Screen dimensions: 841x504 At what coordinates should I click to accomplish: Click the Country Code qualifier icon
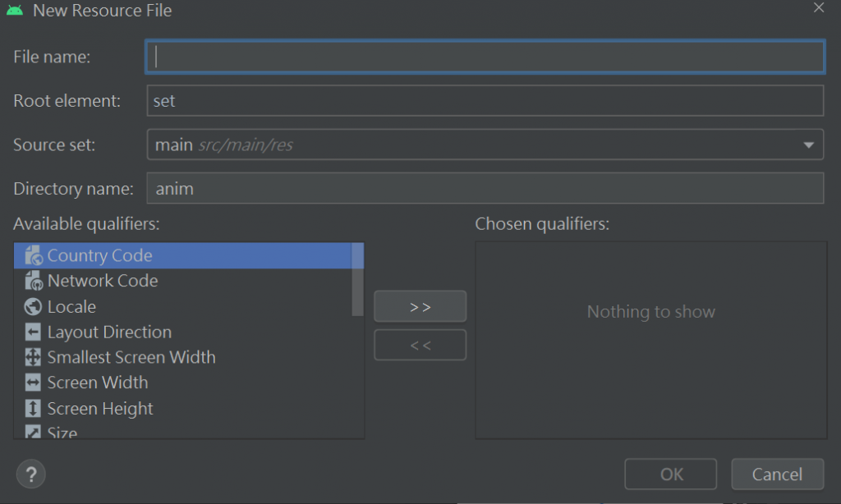coord(33,255)
